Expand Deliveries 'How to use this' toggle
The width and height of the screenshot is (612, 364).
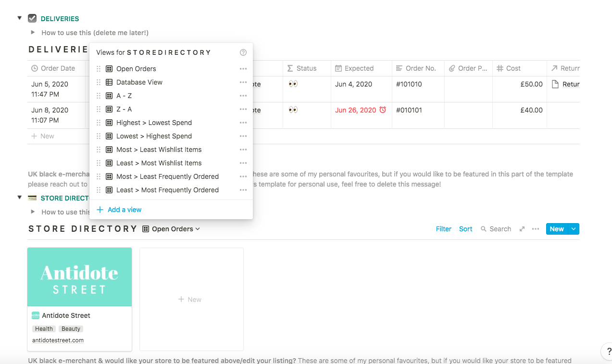tap(33, 32)
